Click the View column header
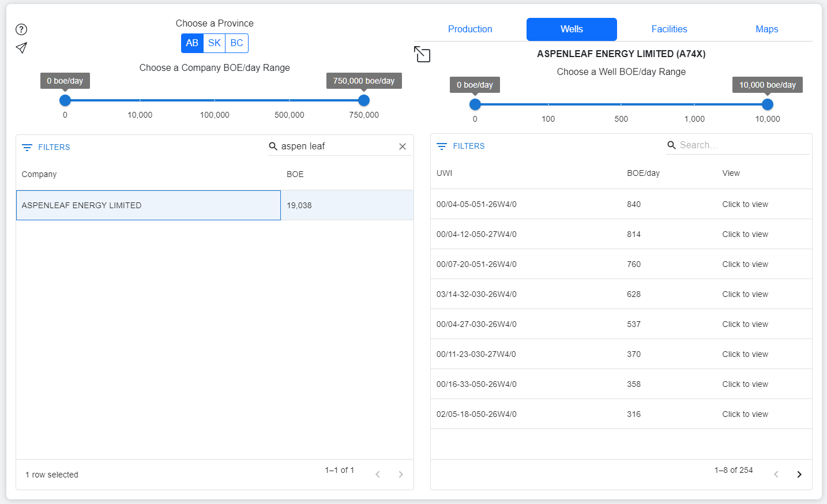The image size is (827, 504). pyautogui.click(x=731, y=173)
